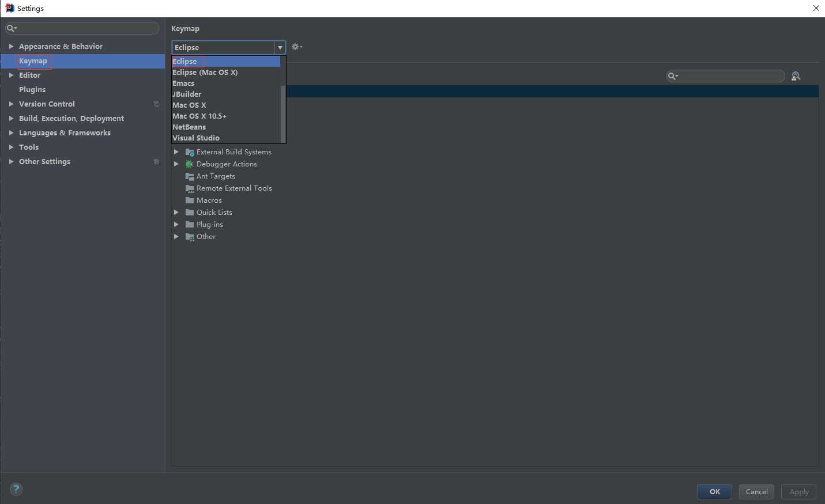Click the settings search magnifier icon
This screenshot has height=504, width=825.
coord(12,28)
